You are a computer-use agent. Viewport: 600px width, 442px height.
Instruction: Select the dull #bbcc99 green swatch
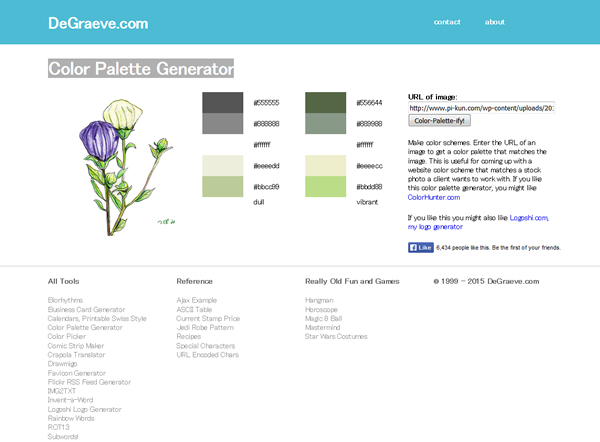click(223, 186)
